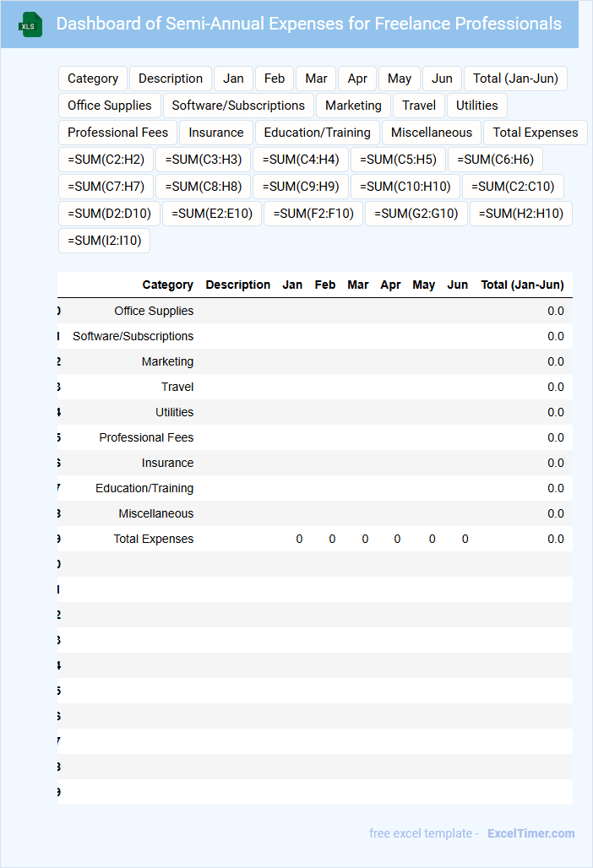Select the Miscellaneous table row cell
Image resolution: width=593 pixels, height=868 pixels.
tap(156, 513)
